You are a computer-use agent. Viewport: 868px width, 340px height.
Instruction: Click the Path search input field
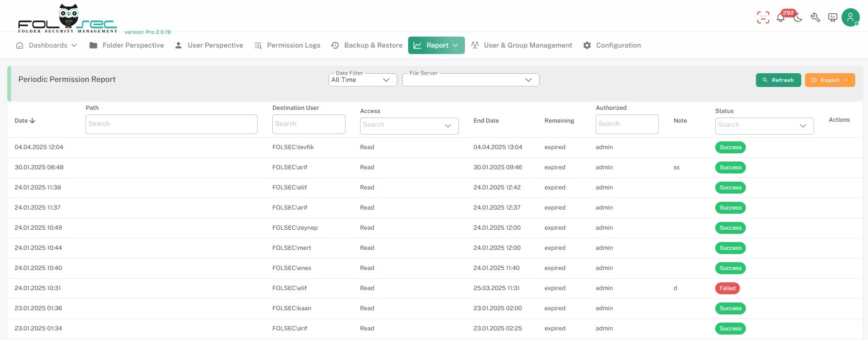[171, 124]
